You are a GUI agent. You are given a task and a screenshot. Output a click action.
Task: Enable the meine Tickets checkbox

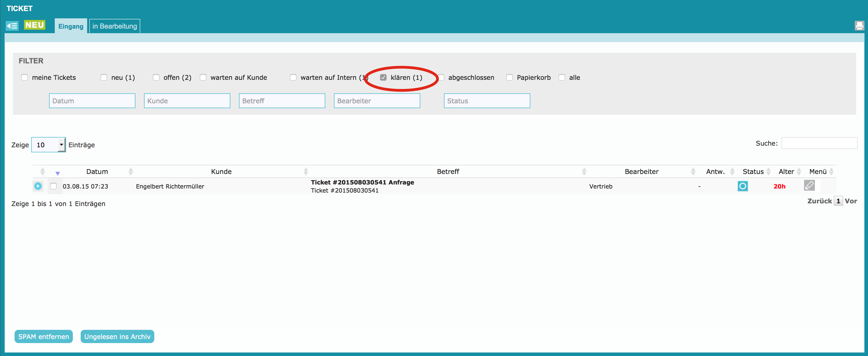pos(25,77)
